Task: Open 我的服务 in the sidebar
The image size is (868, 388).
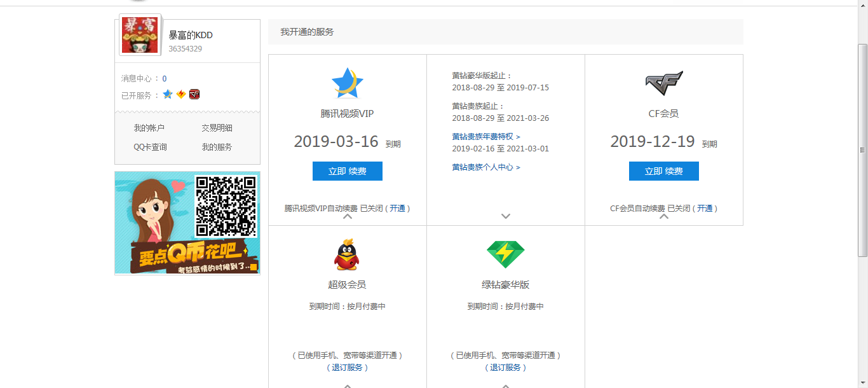Action: 217,147
